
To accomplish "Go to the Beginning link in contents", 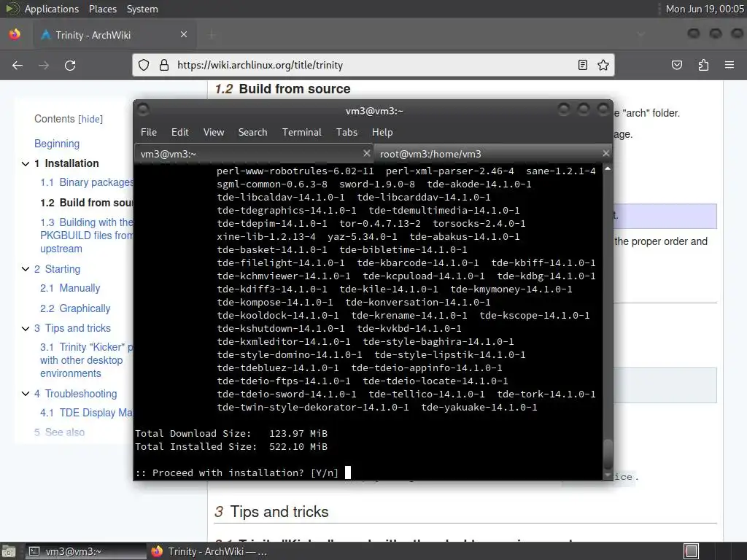I will point(57,144).
